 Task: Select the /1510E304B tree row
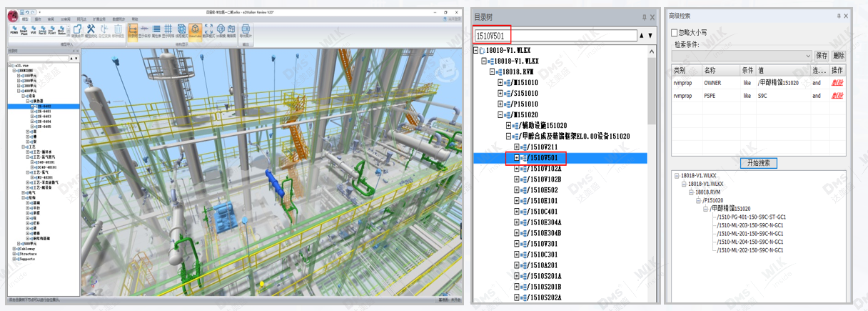[544, 233]
